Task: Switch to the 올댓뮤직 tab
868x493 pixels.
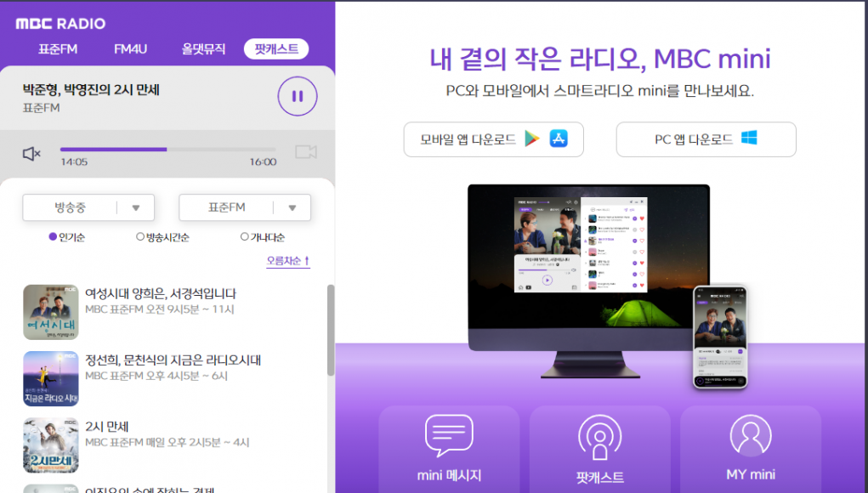Action: click(203, 49)
